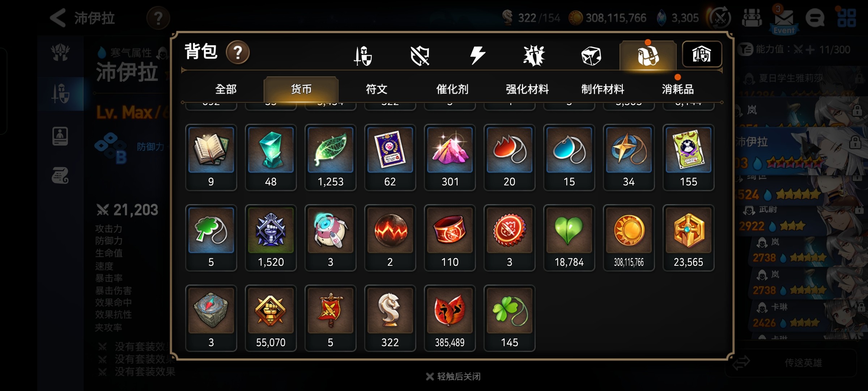Open the Event mail icon
868x391 pixels.
coord(784,20)
